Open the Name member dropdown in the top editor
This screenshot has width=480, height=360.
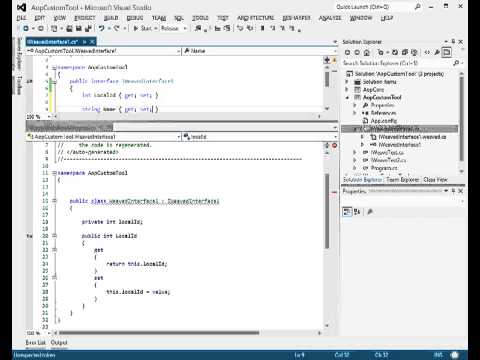[x=259, y=51]
